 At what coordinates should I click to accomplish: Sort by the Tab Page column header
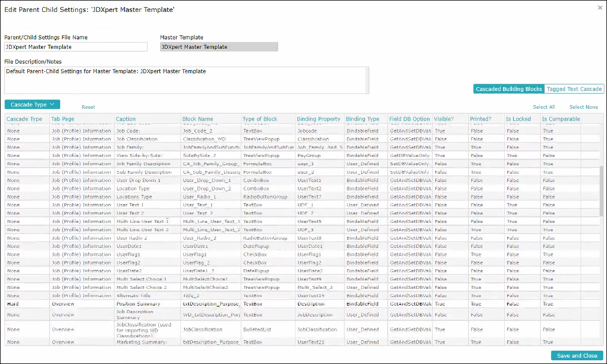click(x=63, y=119)
